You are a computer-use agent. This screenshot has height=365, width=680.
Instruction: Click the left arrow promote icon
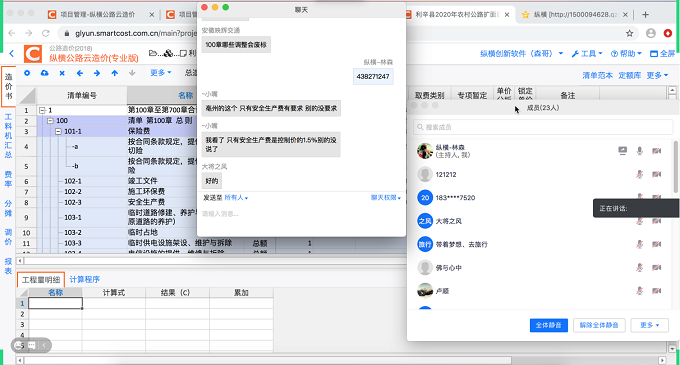80,73
